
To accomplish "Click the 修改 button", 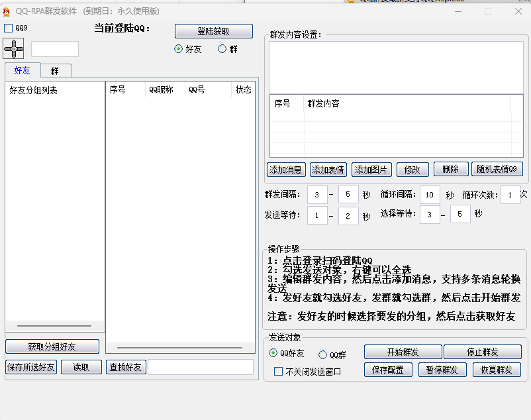I will pos(412,170).
